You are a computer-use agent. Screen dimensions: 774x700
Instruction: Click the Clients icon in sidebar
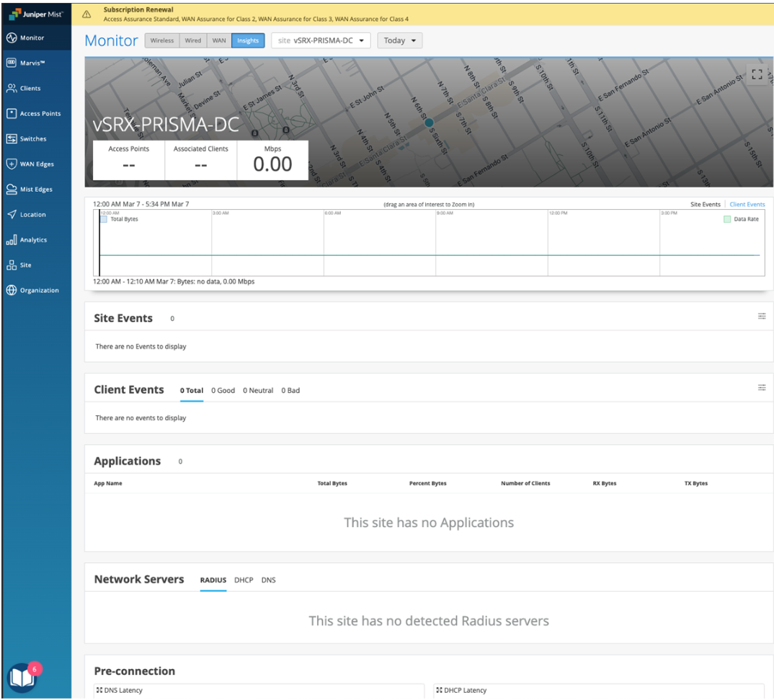click(12, 88)
